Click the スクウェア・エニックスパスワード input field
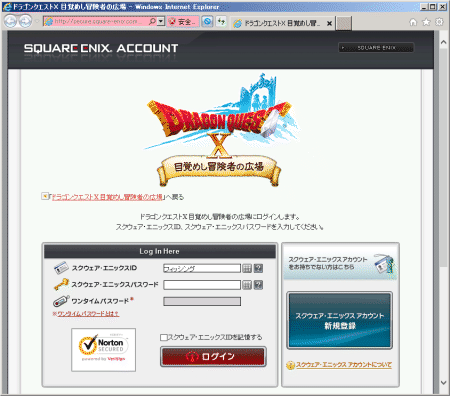Image resolution: width=450 pixels, height=396 pixels. (202, 285)
